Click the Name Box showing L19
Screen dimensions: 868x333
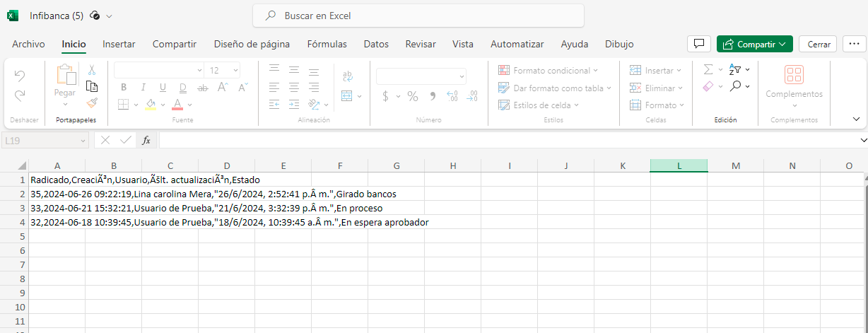point(46,141)
